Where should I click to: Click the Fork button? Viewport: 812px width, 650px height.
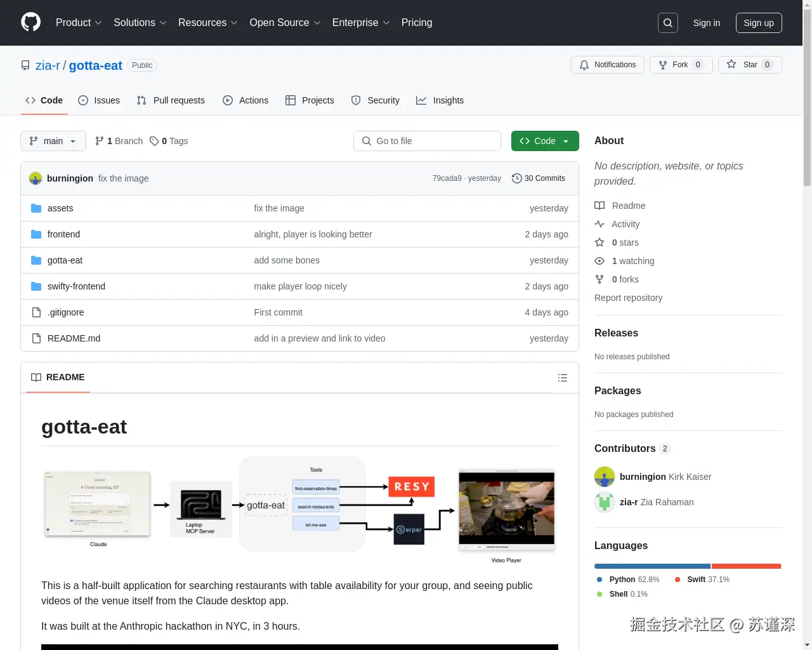point(681,65)
